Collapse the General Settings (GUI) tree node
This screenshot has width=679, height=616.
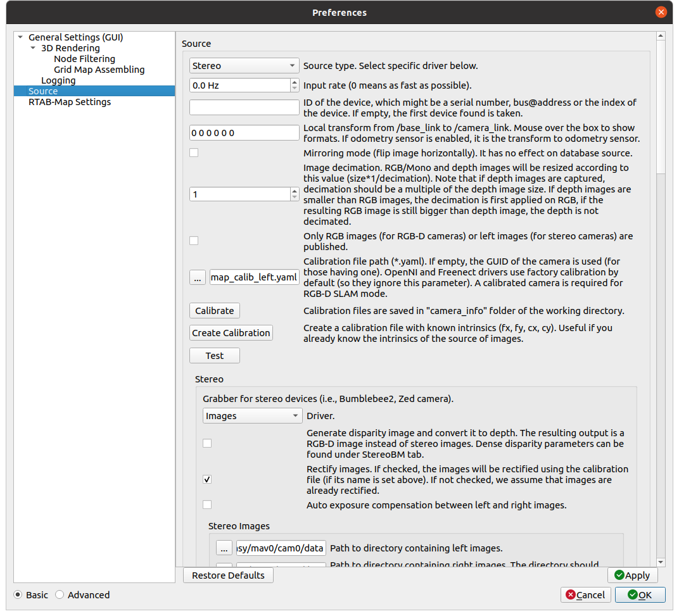coord(20,37)
